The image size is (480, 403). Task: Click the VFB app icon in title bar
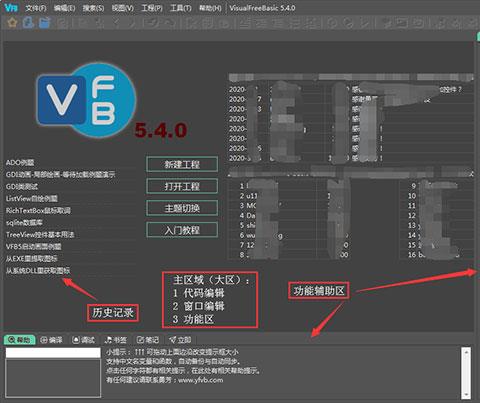11,8
